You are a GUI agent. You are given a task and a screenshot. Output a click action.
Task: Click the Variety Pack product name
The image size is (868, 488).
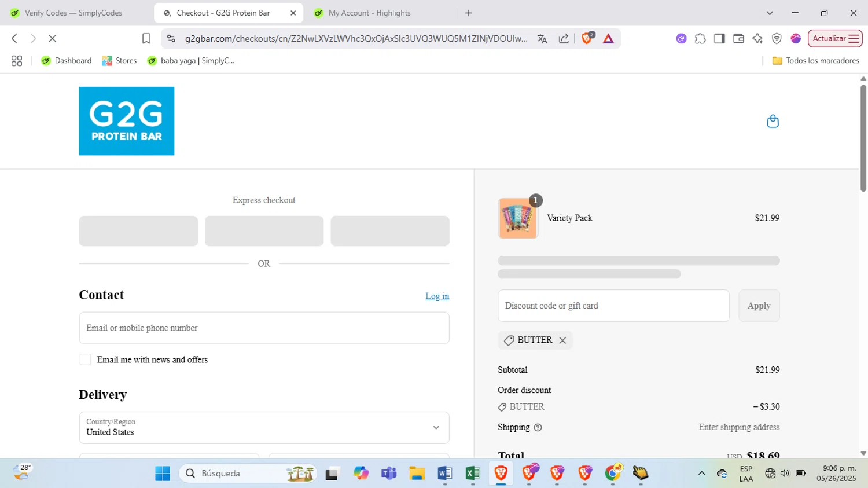(x=569, y=218)
